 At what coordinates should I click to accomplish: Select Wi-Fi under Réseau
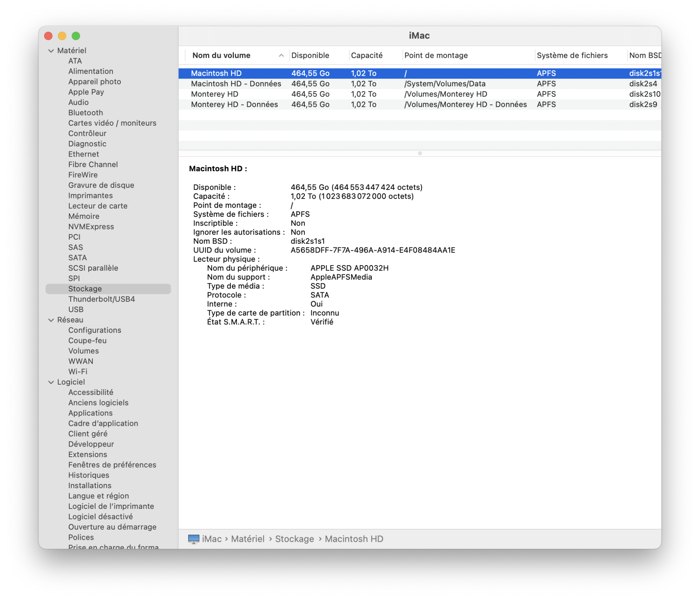(x=78, y=372)
